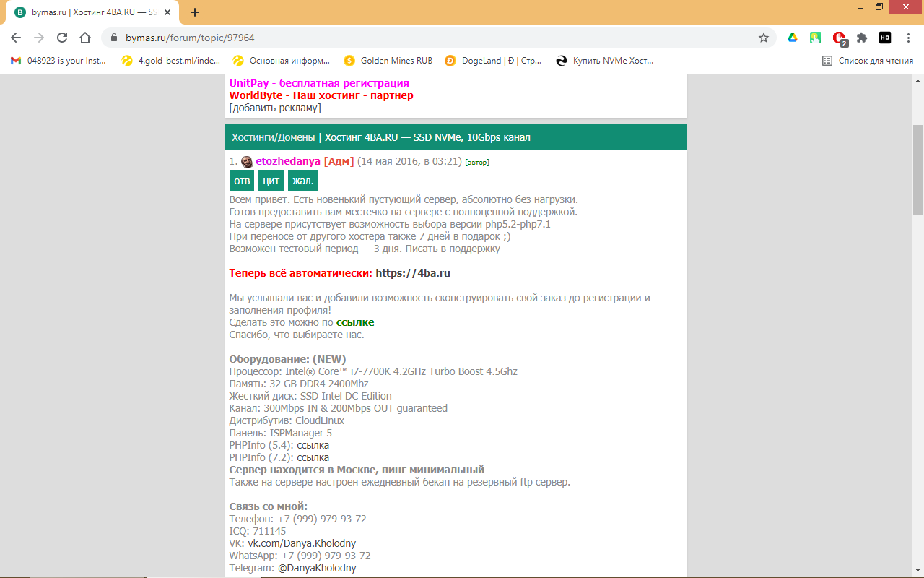
Task: Open the Chrome three-dot menu
Action: pos(908,38)
